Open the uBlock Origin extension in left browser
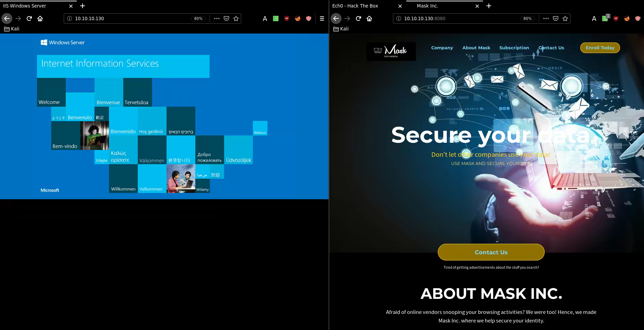The width and height of the screenshot is (644, 330). click(x=287, y=18)
